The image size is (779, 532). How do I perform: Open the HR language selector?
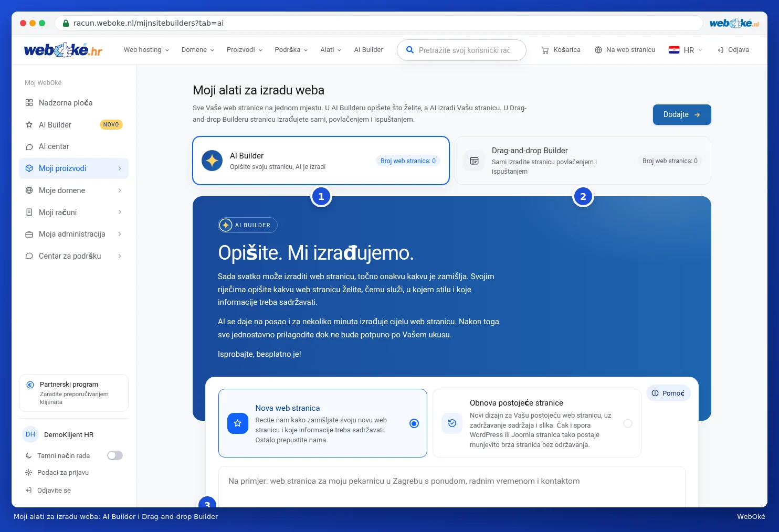point(686,50)
